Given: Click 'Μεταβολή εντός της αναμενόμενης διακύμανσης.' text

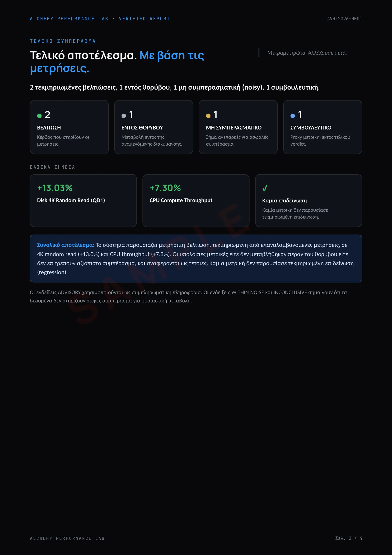Looking at the screenshot, I should pyautogui.click(x=152, y=140).
